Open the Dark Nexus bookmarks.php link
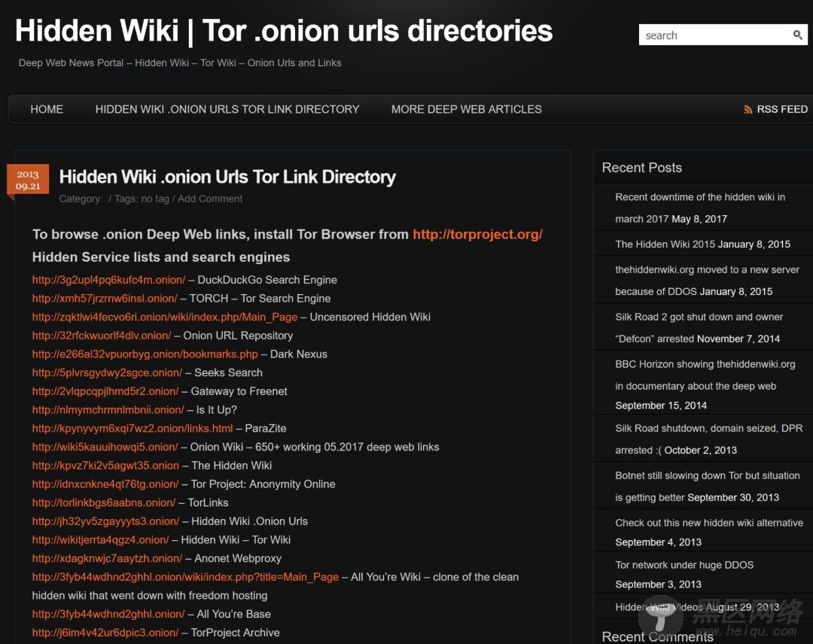The height and width of the screenshot is (644, 813). coord(145,354)
